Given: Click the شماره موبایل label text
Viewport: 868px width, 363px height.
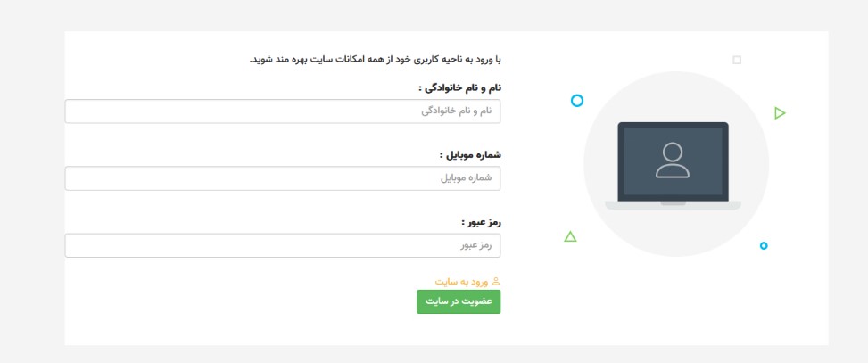Looking at the screenshot, I should tap(470, 155).
